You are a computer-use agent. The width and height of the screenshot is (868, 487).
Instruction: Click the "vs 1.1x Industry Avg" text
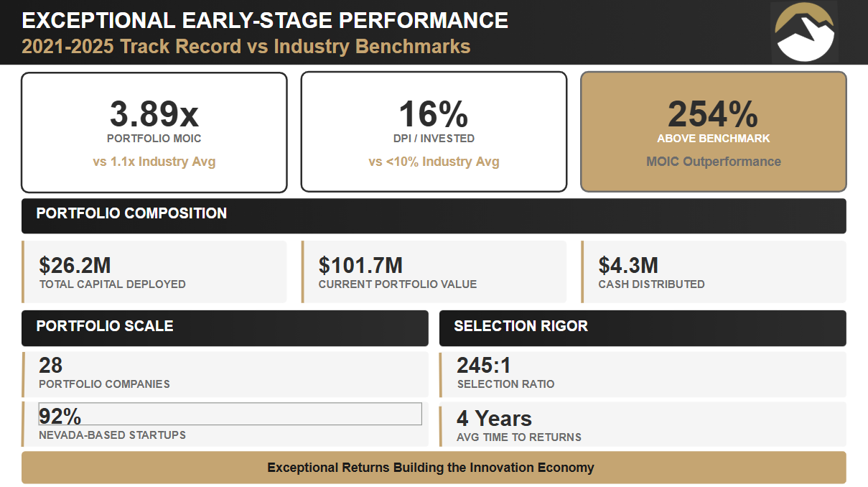click(154, 162)
